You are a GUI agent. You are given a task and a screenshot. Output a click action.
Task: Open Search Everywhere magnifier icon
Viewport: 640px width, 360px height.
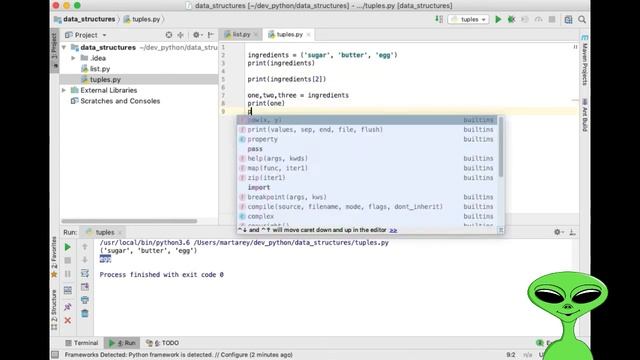[x=582, y=19]
